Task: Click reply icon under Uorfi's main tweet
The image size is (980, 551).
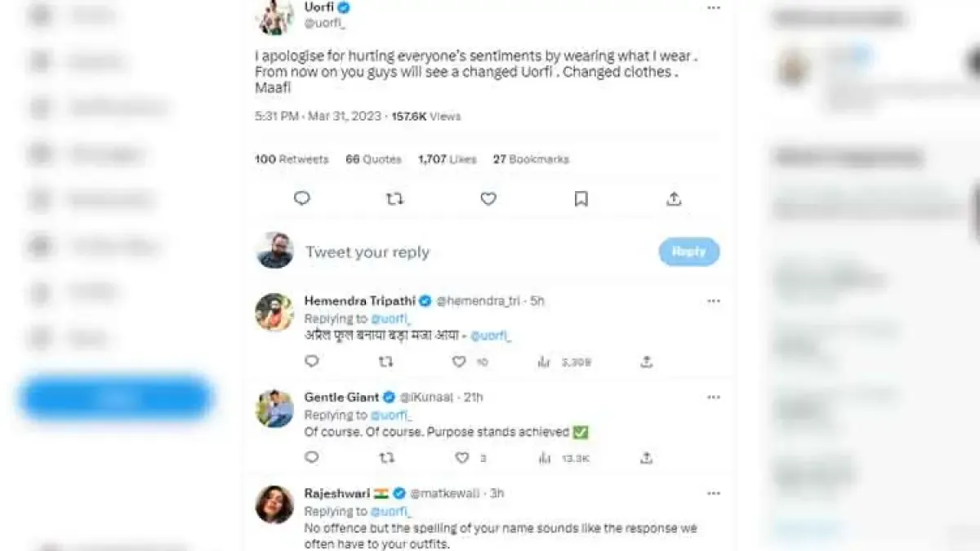Action: click(x=301, y=198)
